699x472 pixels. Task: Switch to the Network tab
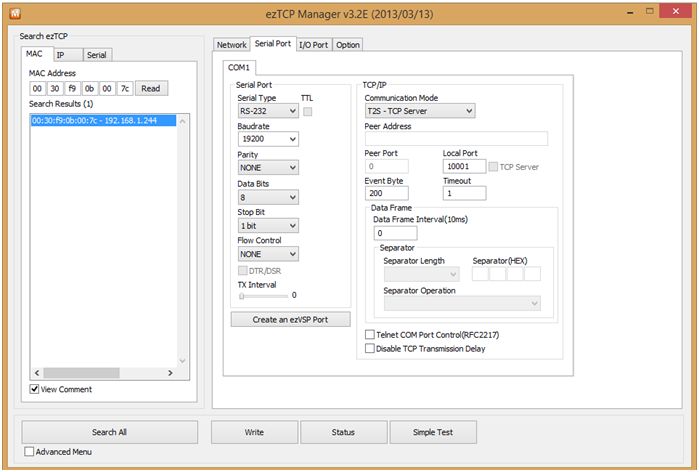click(231, 45)
